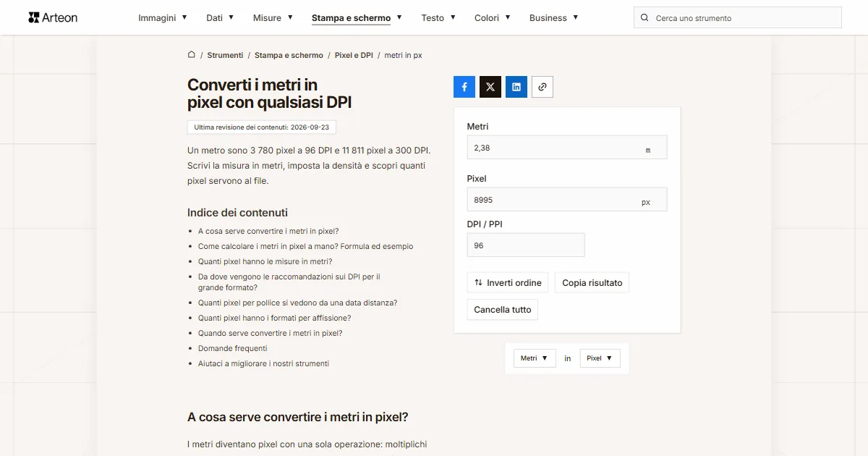Click the Cerca uno strumento search box
The image size is (868, 456).
coord(738,18)
